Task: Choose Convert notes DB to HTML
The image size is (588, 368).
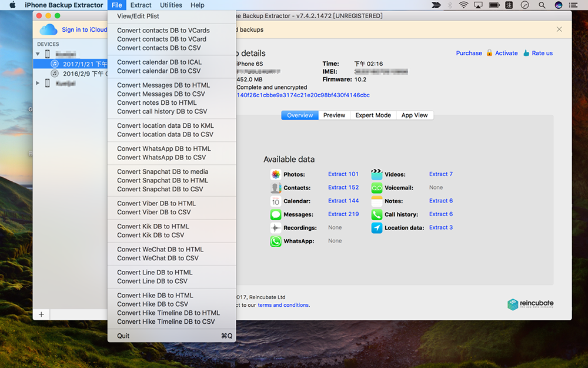Action: click(x=172, y=102)
